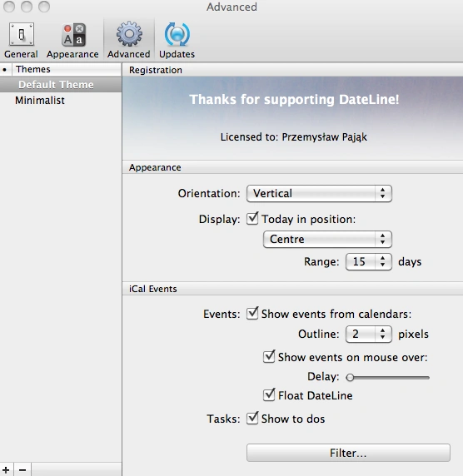Open the Orientation dropdown set to Vertical

(x=319, y=193)
